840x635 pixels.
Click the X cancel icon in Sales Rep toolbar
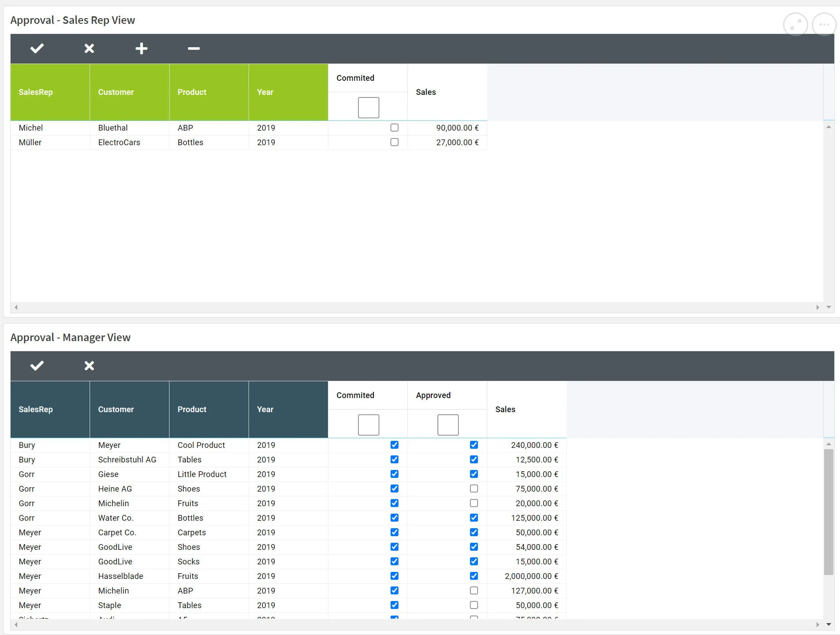(x=89, y=49)
